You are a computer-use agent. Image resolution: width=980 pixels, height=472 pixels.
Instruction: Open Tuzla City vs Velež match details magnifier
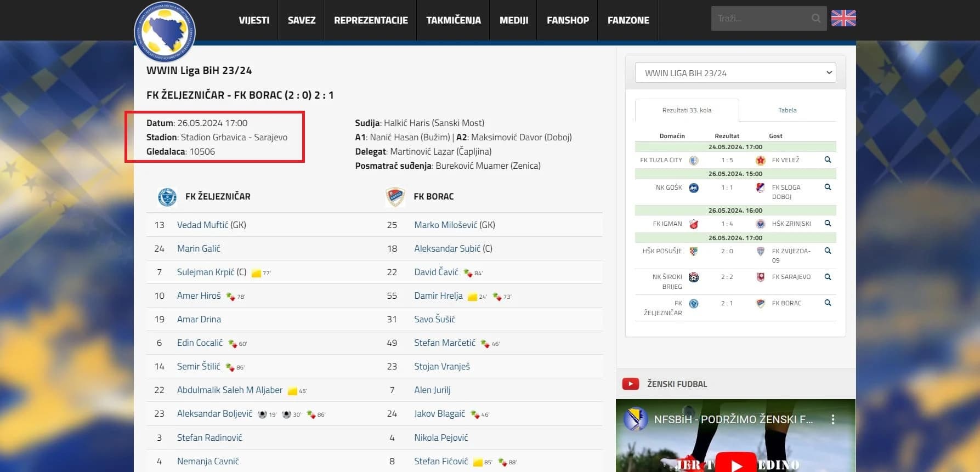(828, 160)
